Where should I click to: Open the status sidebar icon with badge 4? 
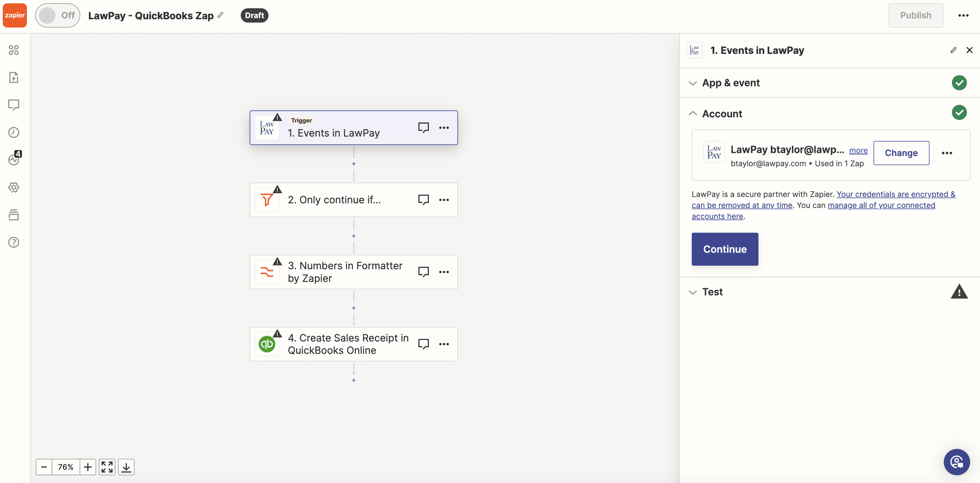tap(14, 159)
